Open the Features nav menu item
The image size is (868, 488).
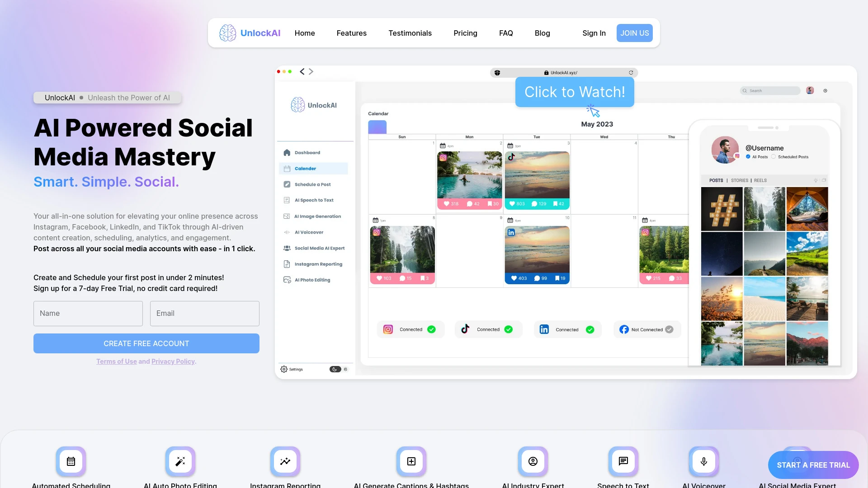pos(351,33)
